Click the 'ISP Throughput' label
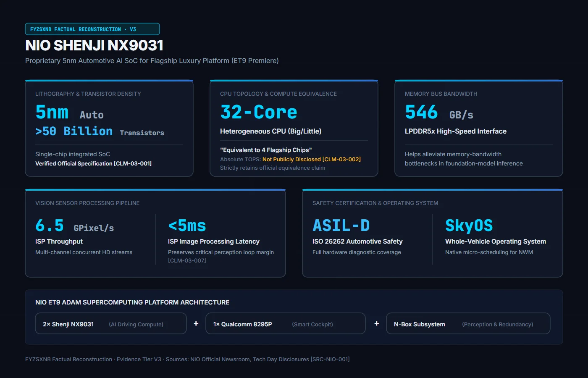 [59, 241]
